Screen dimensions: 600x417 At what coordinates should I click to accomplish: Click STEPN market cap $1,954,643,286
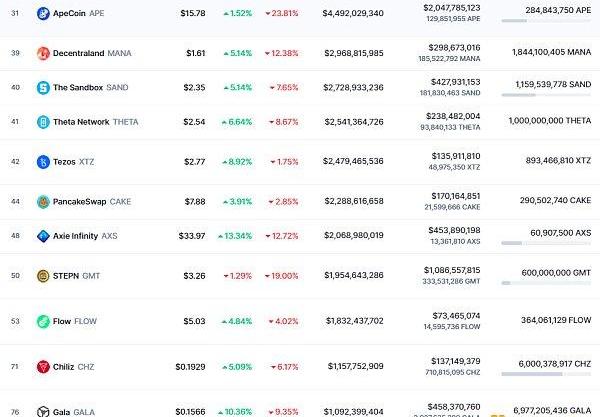click(x=353, y=275)
